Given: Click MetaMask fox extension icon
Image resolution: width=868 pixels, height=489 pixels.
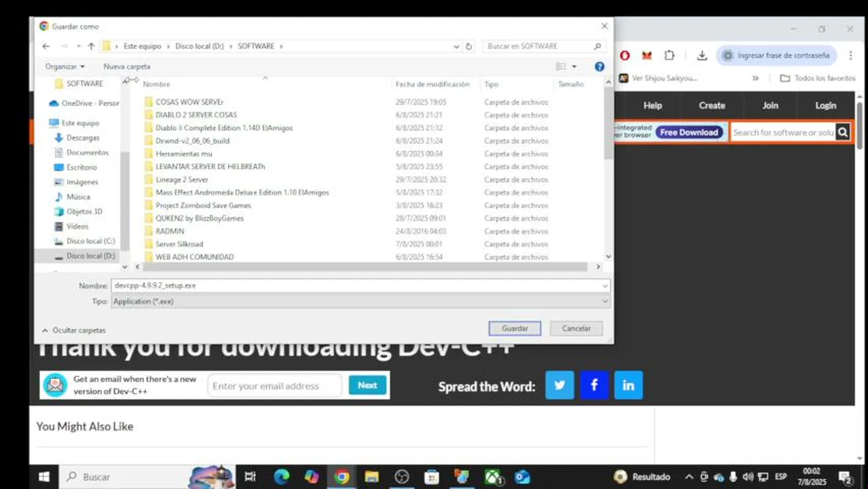Looking at the screenshot, I should [x=647, y=56].
